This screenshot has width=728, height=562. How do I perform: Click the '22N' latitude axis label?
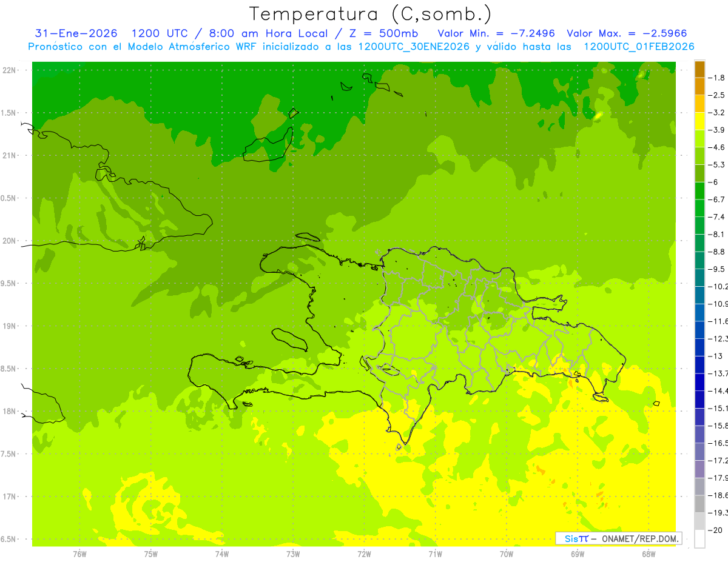coord(8,70)
